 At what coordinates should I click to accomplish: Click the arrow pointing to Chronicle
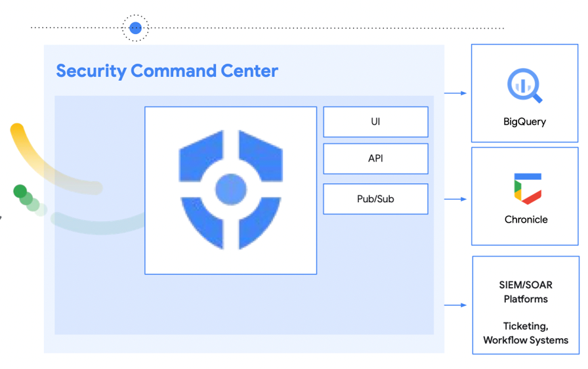point(456,199)
